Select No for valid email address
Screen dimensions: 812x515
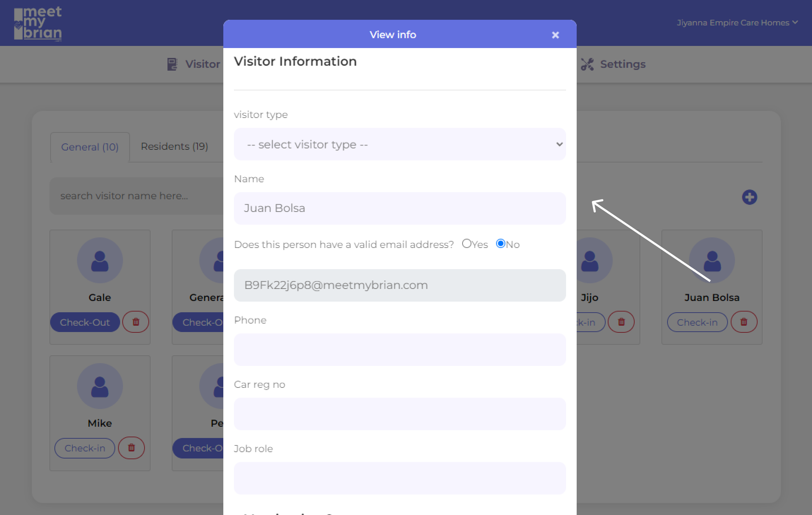point(500,244)
